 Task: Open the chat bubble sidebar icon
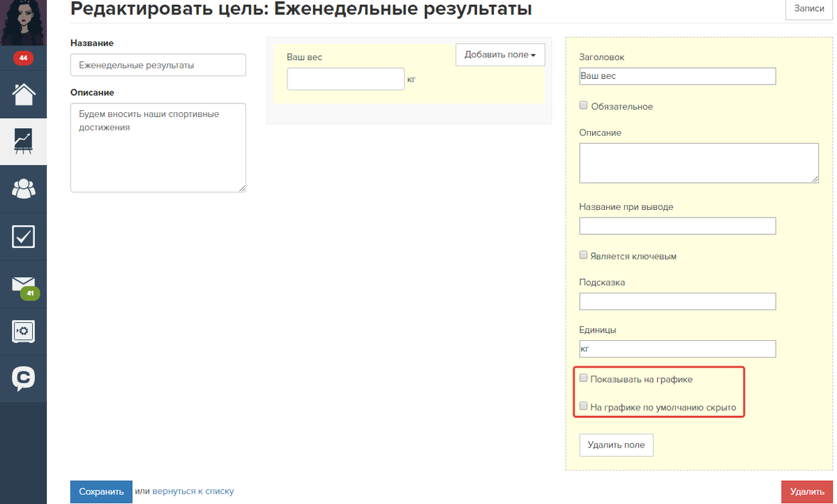tap(23, 379)
